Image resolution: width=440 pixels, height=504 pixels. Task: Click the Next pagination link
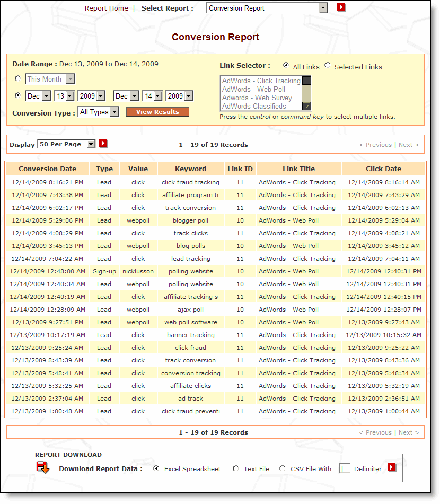coord(408,144)
